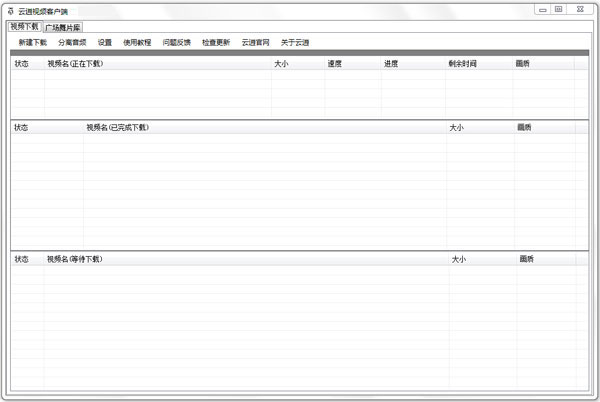Click 新建下载 to start a new download
This screenshot has height=402, width=600.
(32, 43)
